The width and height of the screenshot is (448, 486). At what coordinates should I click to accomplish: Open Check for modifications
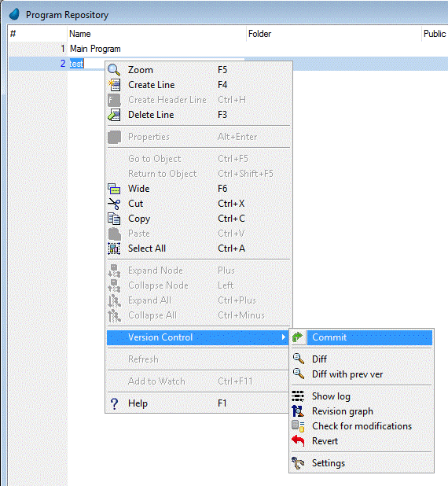pyautogui.click(x=362, y=426)
